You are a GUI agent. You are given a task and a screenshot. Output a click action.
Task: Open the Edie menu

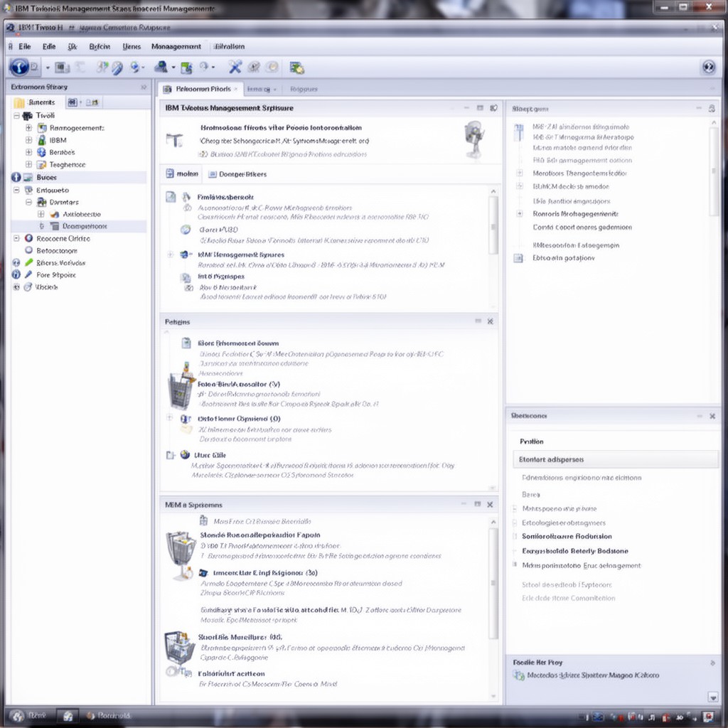49,46
